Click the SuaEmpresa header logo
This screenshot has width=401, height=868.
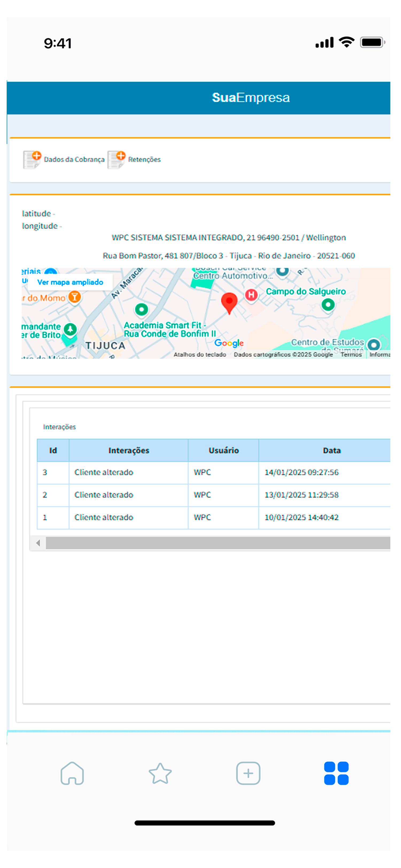pos(250,98)
